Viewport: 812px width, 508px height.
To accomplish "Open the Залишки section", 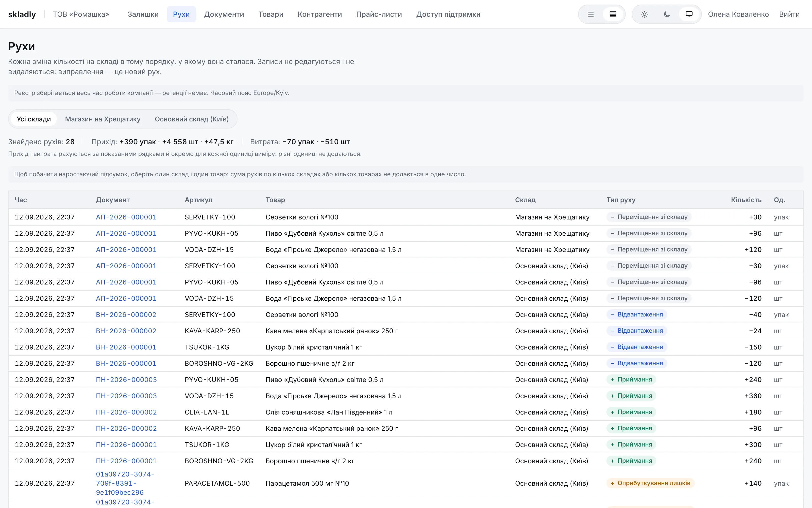I will click(x=143, y=14).
